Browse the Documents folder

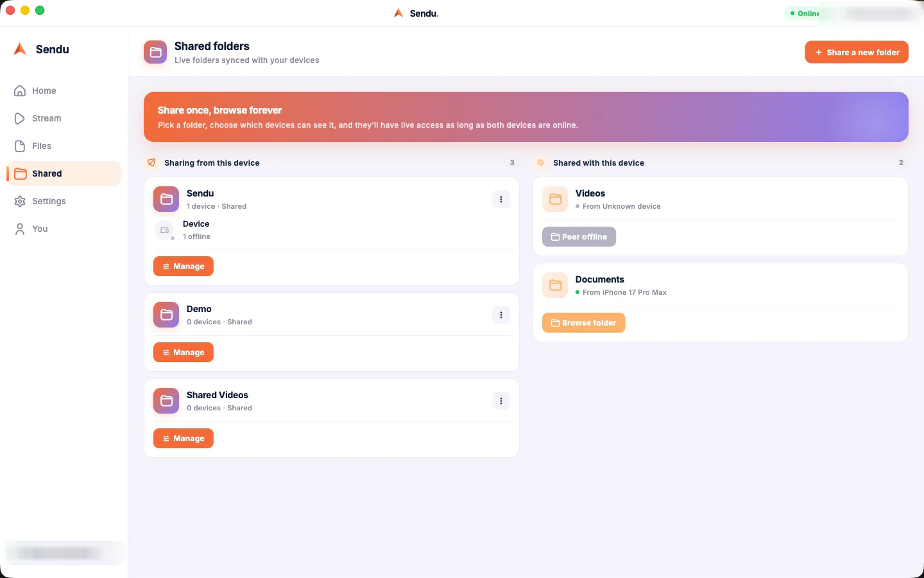click(583, 323)
